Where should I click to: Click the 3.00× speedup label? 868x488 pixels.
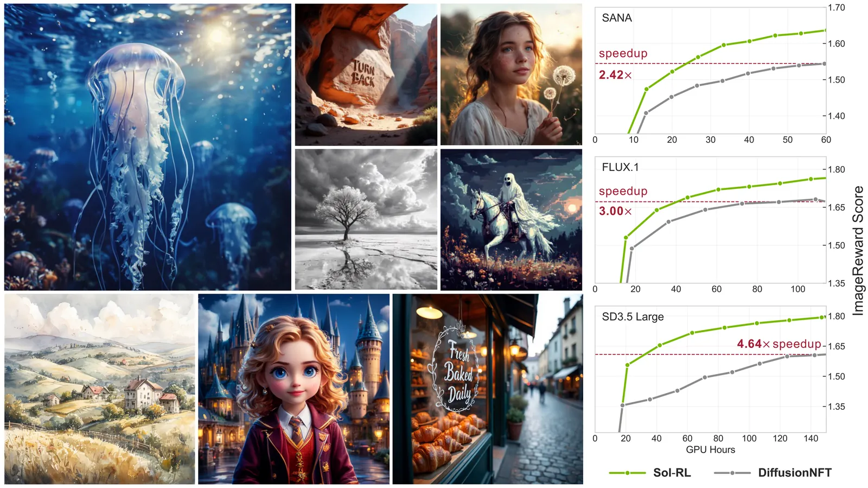[x=615, y=211]
